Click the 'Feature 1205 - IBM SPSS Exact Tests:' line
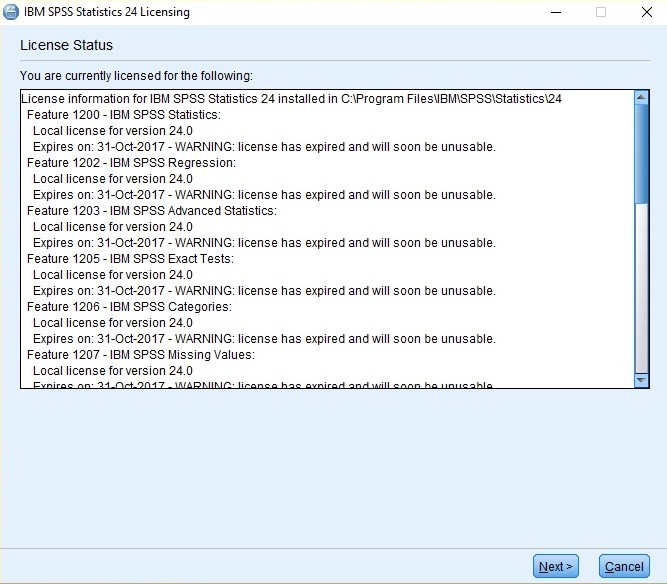The image size is (667, 584). click(x=130, y=259)
